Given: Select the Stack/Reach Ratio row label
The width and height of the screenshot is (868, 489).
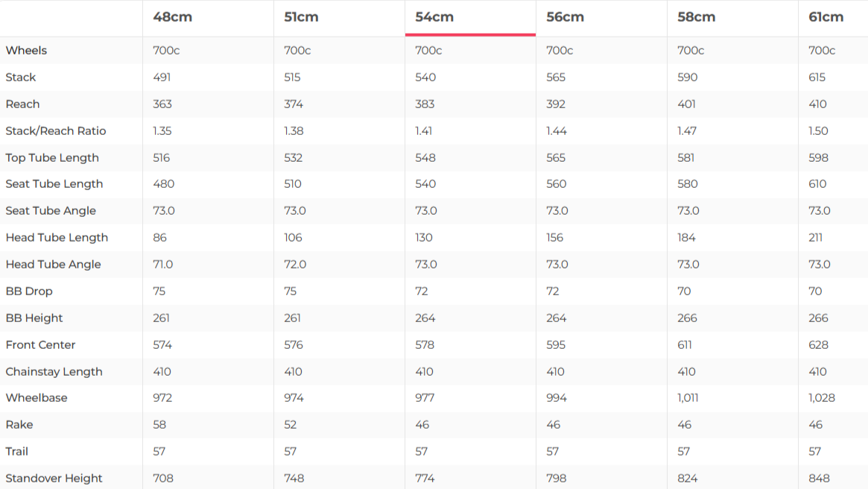Looking at the screenshot, I should pos(56,131).
